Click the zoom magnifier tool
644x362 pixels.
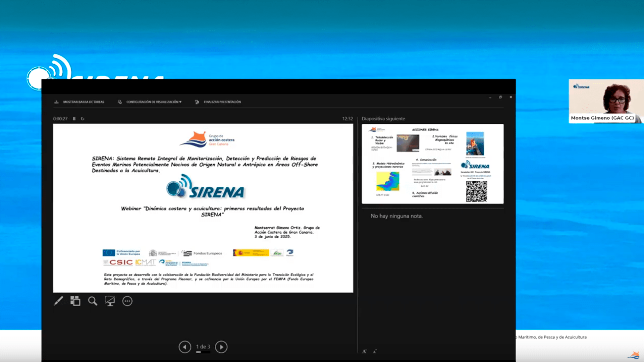pyautogui.click(x=93, y=301)
